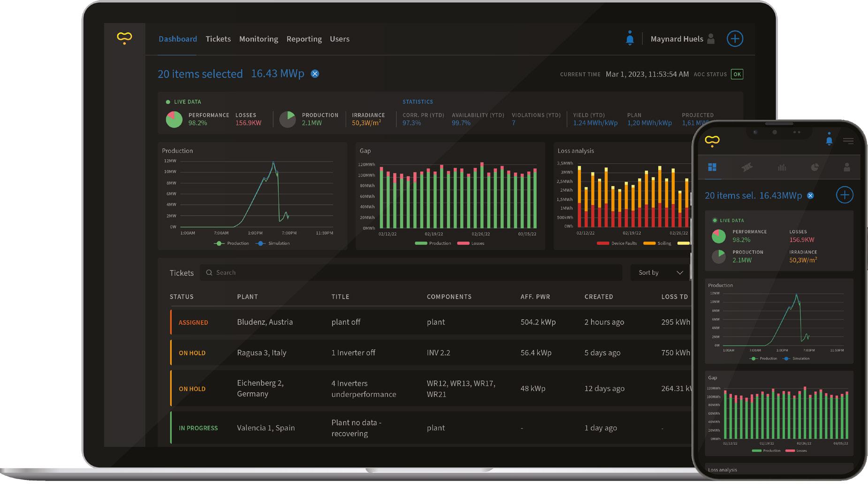Tap the bar chart tab icon on phone
Image resolution: width=868 pixels, height=488 pixels.
[x=782, y=167]
